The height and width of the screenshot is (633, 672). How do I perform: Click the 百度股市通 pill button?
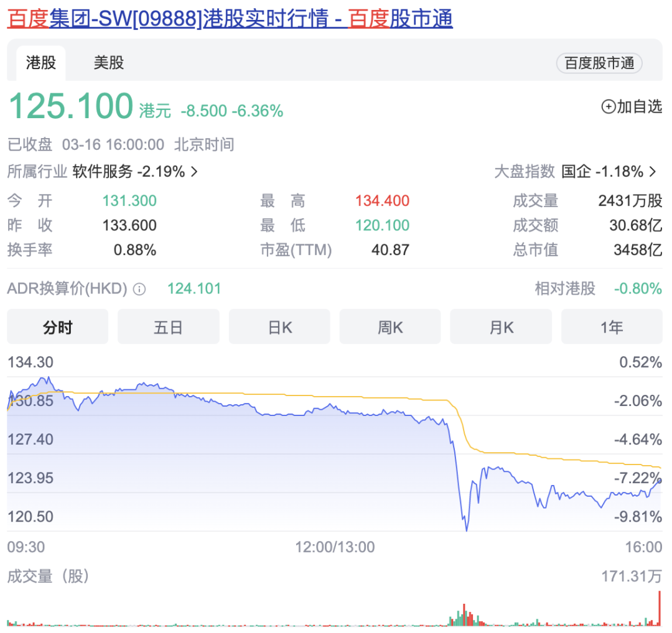[x=599, y=63]
